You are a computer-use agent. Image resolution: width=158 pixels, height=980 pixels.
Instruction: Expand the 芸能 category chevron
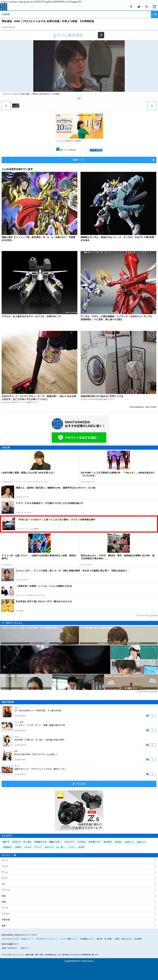click(155, 896)
